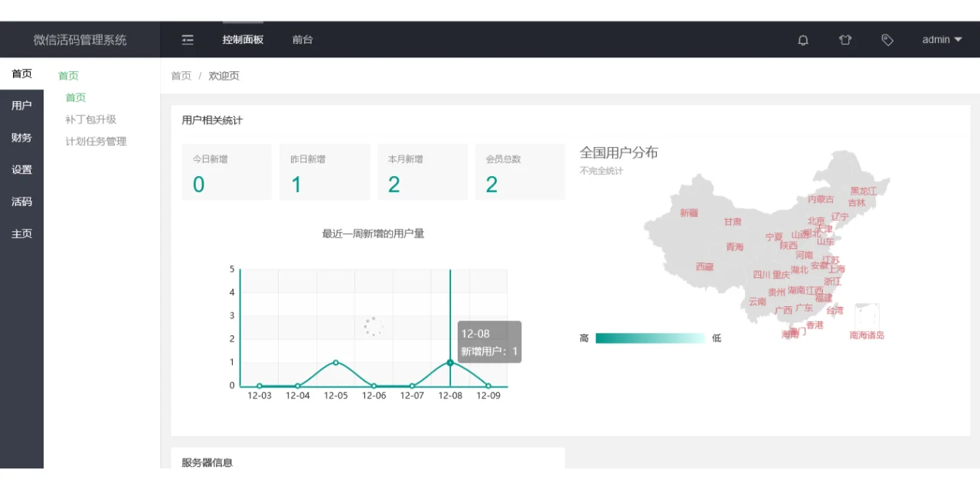Open the 首页 submenu item
The height and width of the screenshot is (489, 980).
76,97
